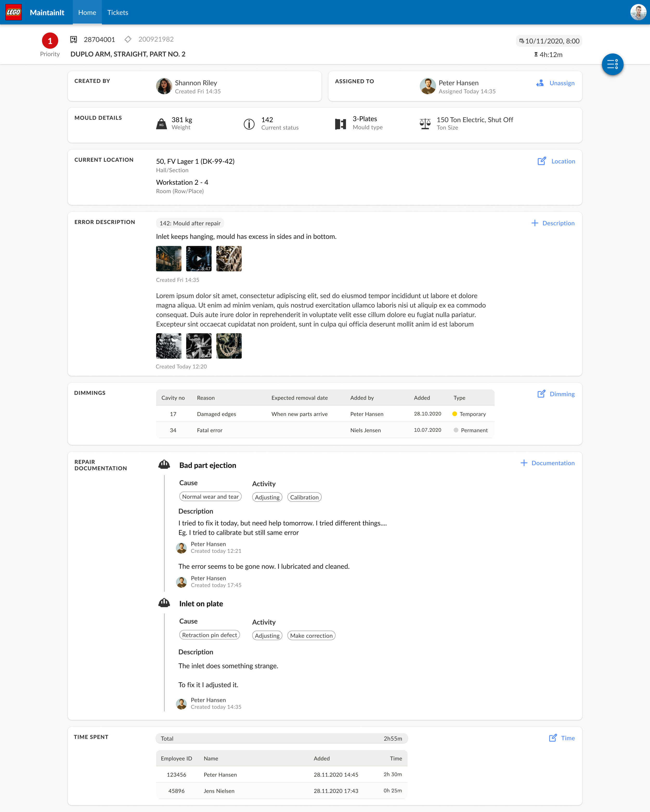Open the blue floating actions menu button
Screen dimensions: 650x812
(612, 64)
